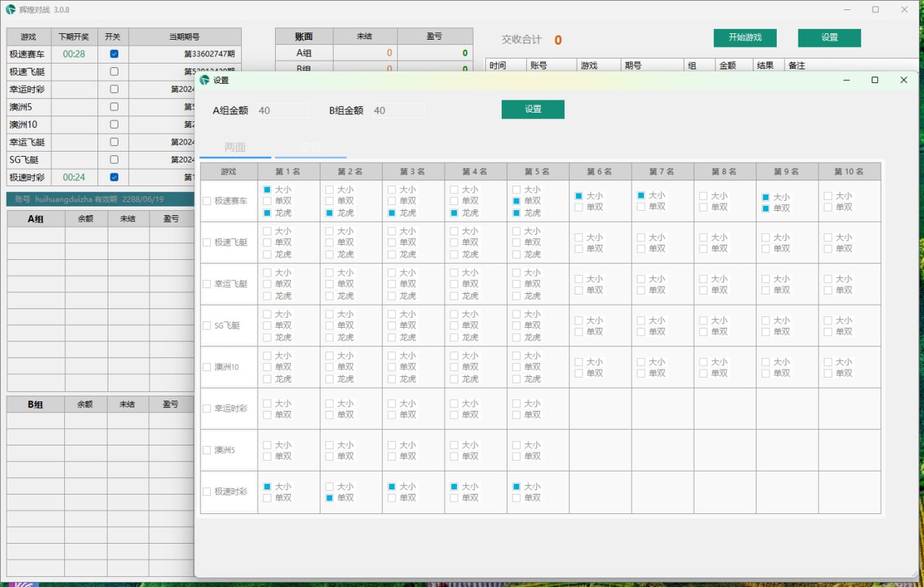The height and width of the screenshot is (587, 924).
Task: Focus the B组金额 input field
Action: point(397,110)
